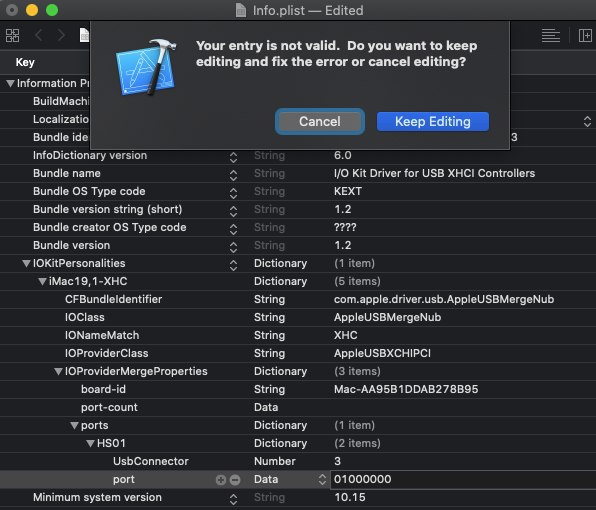Open key stepper for Minimum system version
596x510 pixels.
point(233,499)
